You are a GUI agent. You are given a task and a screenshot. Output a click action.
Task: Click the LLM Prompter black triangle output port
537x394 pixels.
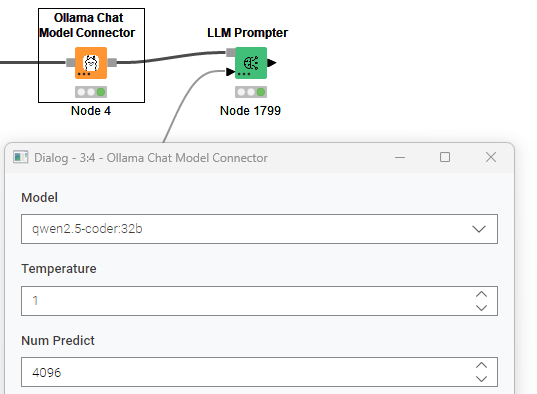pos(272,63)
